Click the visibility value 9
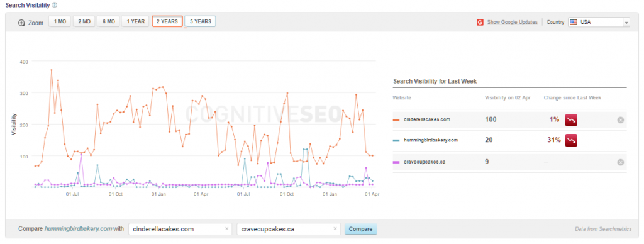This screenshot has height=244, width=644. 487,162
